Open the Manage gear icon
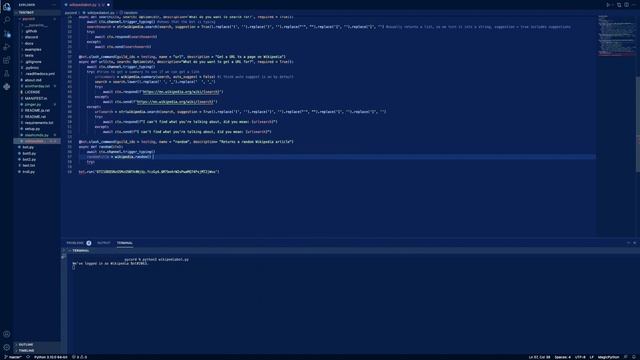The height and width of the screenshot is (360, 640). click(x=7, y=347)
